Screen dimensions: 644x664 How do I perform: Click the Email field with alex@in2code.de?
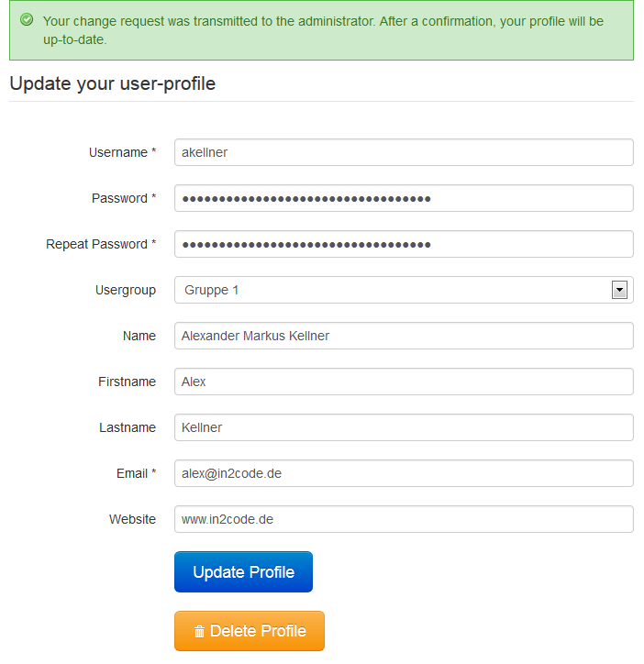pos(404,473)
